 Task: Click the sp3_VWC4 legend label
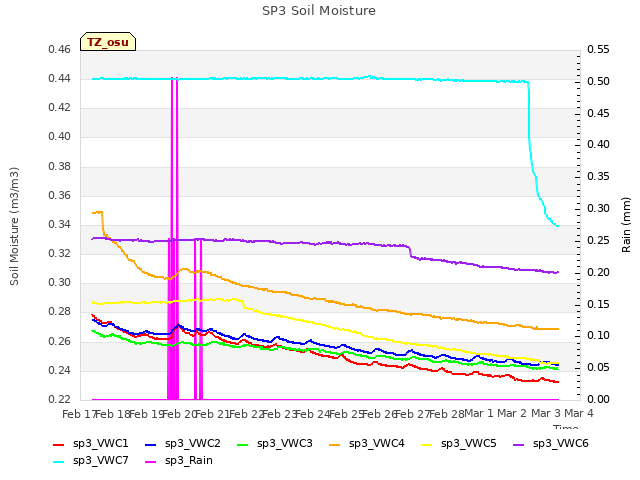click(x=376, y=443)
